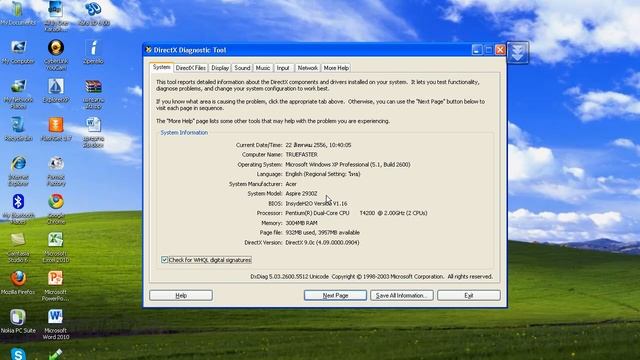The width and height of the screenshot is (640, 360).
Task: Click the computer name TRUEFASTER
Action: point(301,155)
